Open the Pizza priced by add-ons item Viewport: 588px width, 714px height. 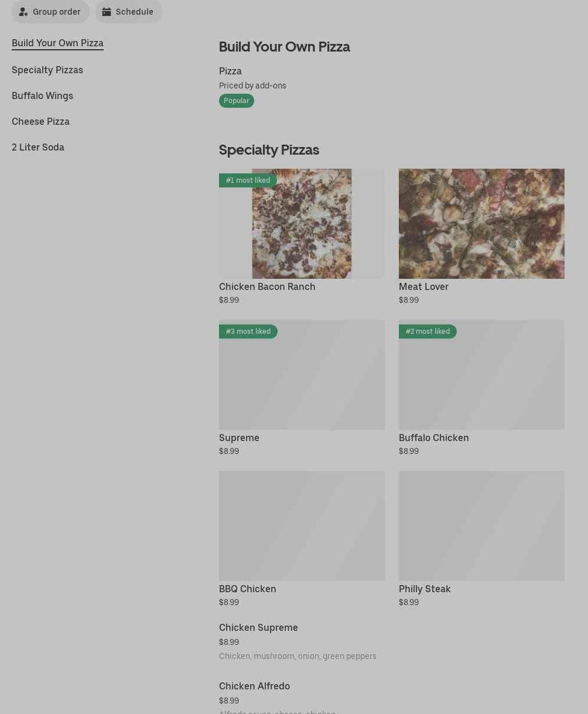coord(230,71)
